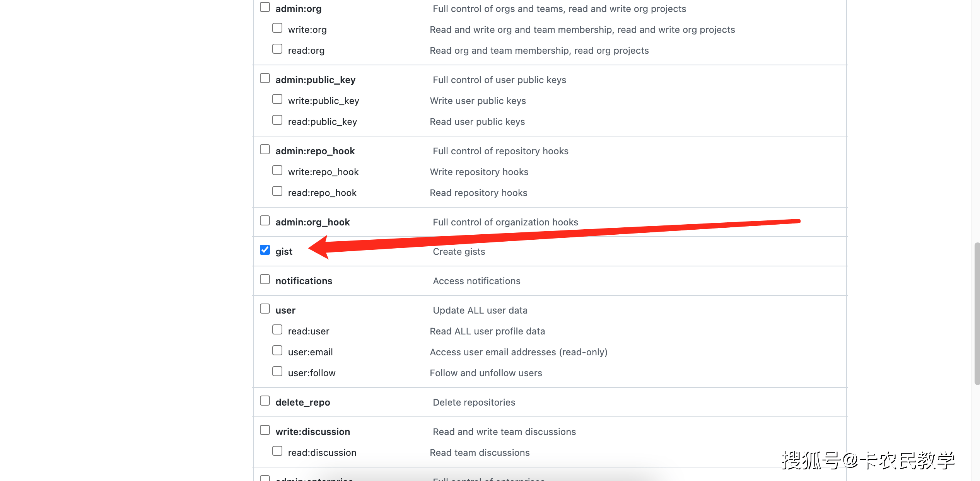This screenshot has height=481, width=980.
Task: Check write:public_key option
Action: coord(277,99)
